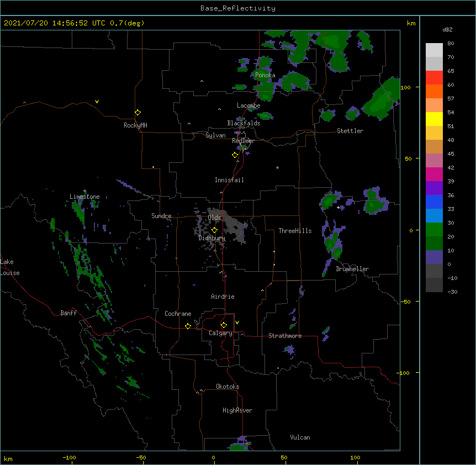Image resolution: width=476 pixels, height=465 pixels.
Task: Click the yellow diamond marker near RockyMH
Action: 137,112
